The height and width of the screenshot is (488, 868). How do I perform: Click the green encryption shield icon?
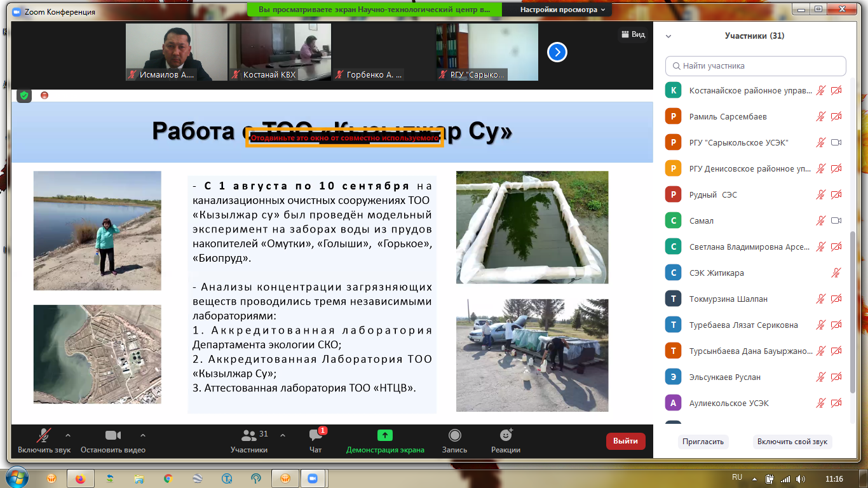(x=24, y=95)
